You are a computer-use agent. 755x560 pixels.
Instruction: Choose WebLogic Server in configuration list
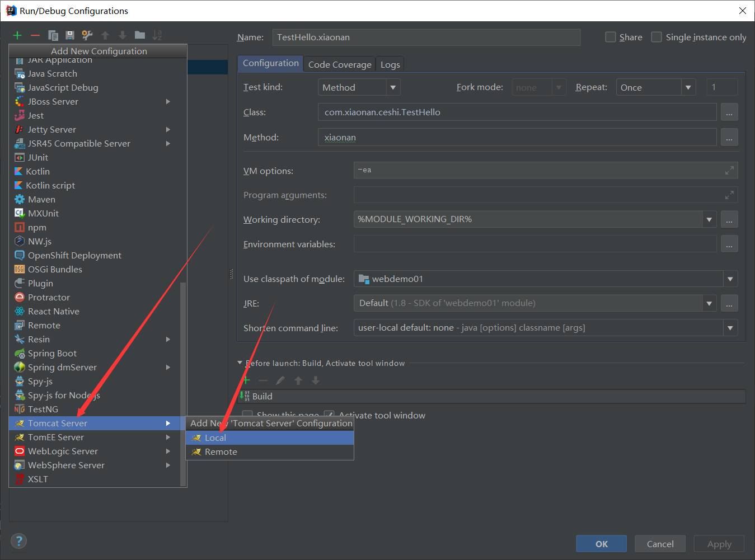point(94,451)
